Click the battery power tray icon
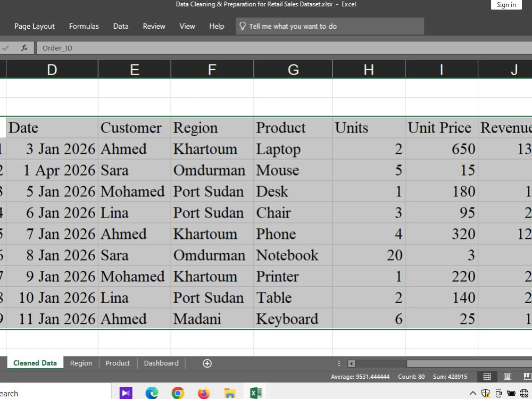Image resolution: width=532 pixels, height=399 pixels. [511, 393]
